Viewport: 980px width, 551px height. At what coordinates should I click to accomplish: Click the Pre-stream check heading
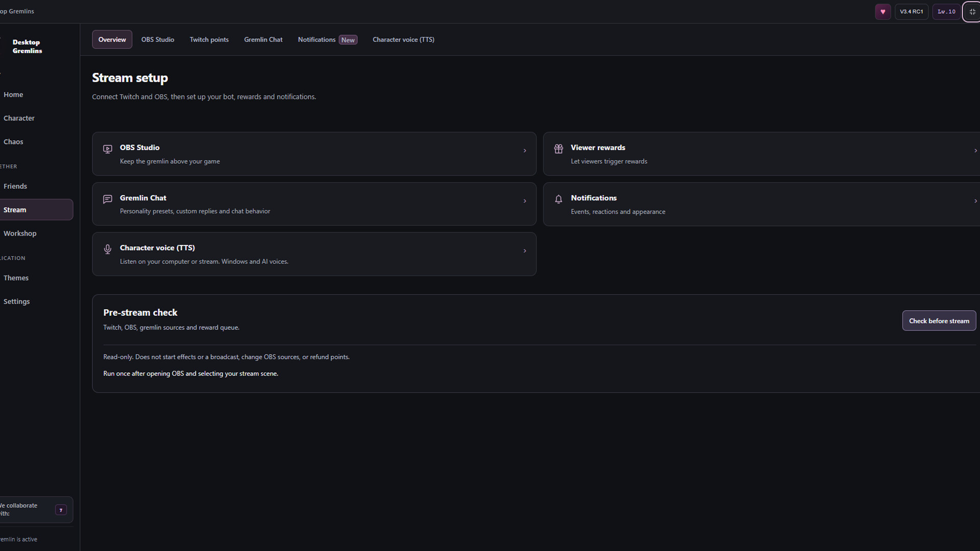pyautogui.click(x=140, y=312)
